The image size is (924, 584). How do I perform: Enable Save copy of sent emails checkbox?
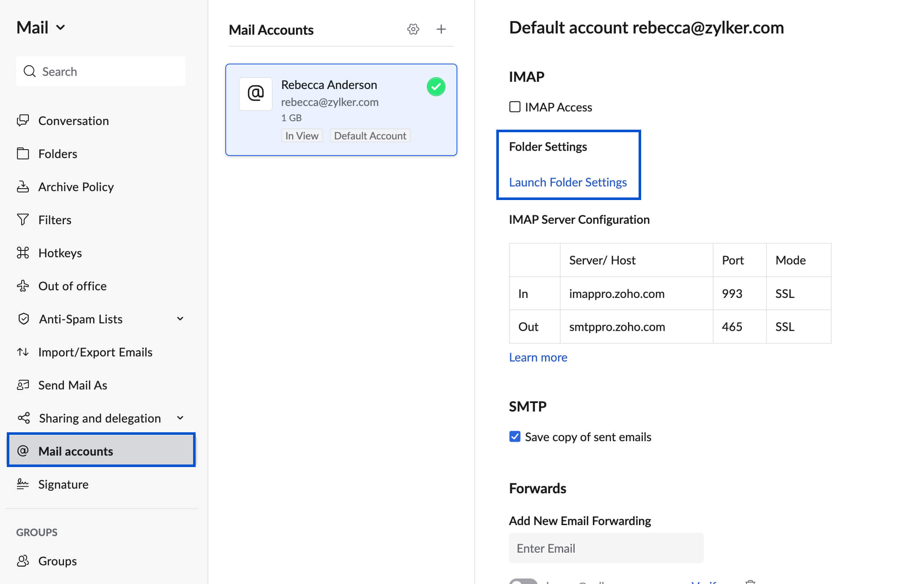coord(515,437)
